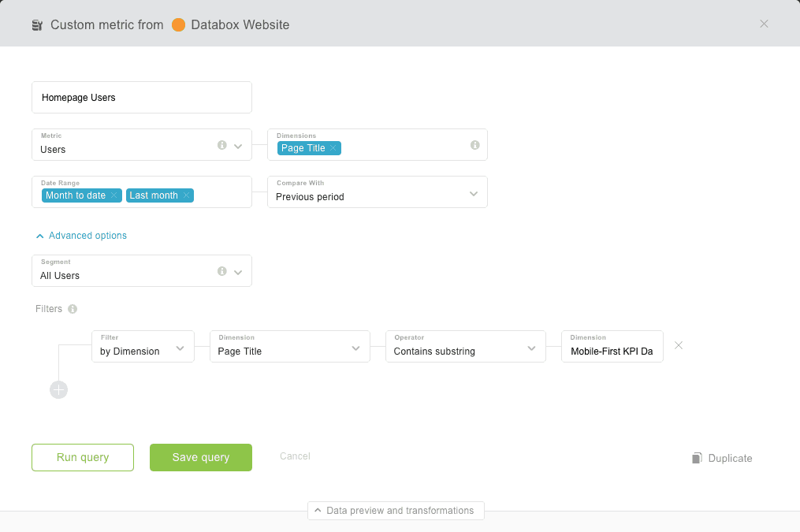The image size is (800, 532).
Task: Click the Filters info icon
Action: click(x=73, y=309)
